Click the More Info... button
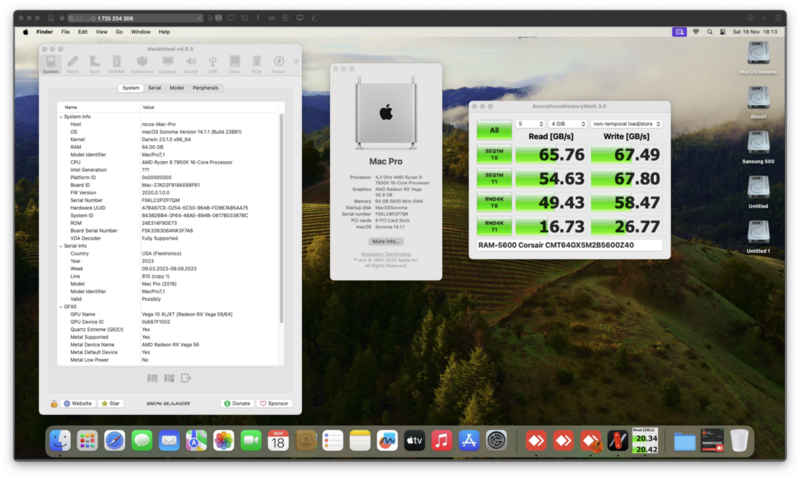The width and height of the screenshot is (800, 478). (x=386, y=241)
